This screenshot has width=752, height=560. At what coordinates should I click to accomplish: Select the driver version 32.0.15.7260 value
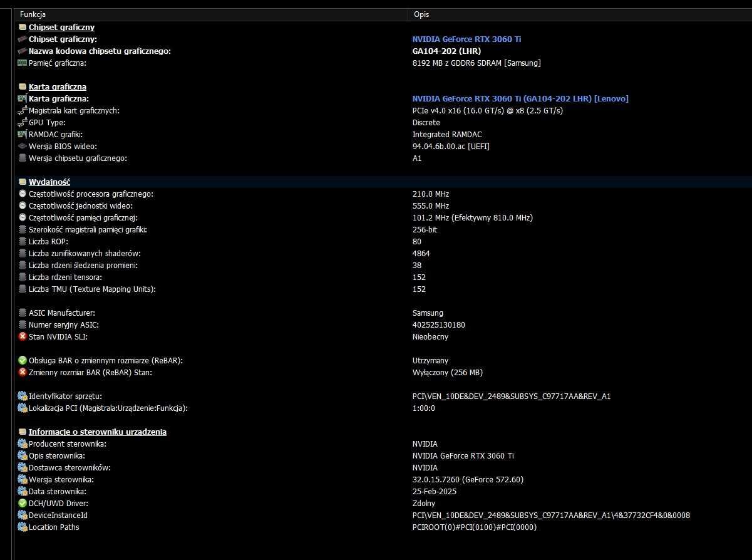coord(468,479)
